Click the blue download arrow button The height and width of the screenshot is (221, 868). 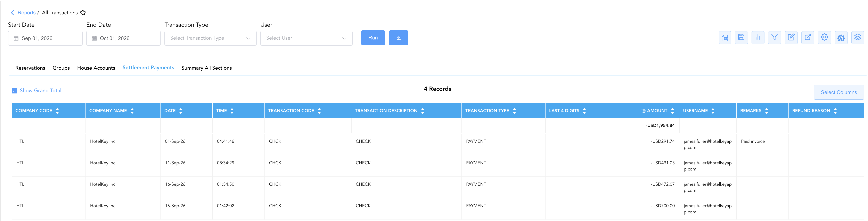pos(398,38)
